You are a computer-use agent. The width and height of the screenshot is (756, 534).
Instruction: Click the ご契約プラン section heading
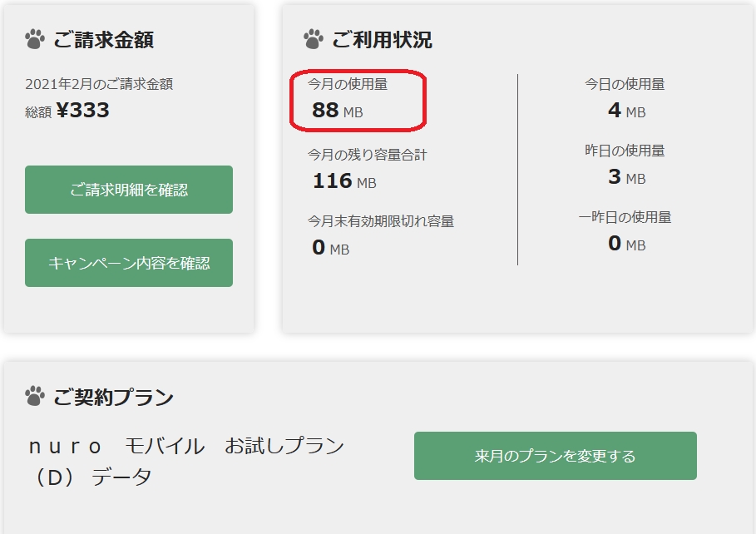coord(113,397)
